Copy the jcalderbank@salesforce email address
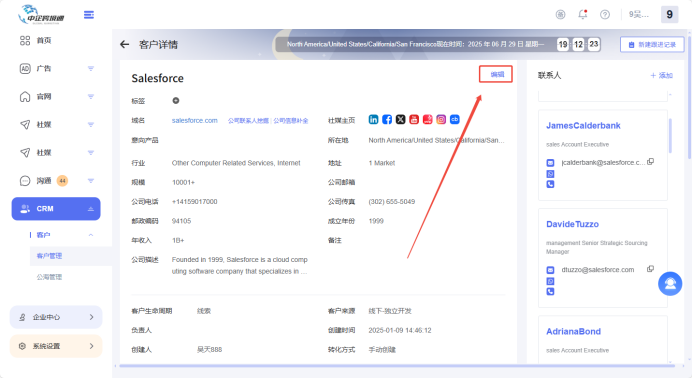The image size is (693, 378). tap(650, 162)
